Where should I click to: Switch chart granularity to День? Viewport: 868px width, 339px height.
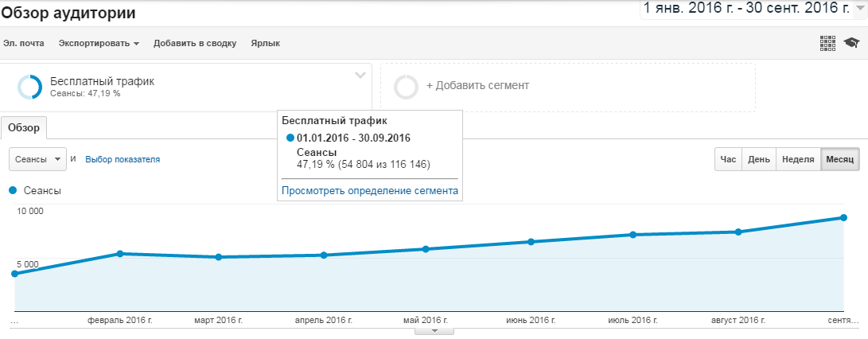click(x=758, y=159)
